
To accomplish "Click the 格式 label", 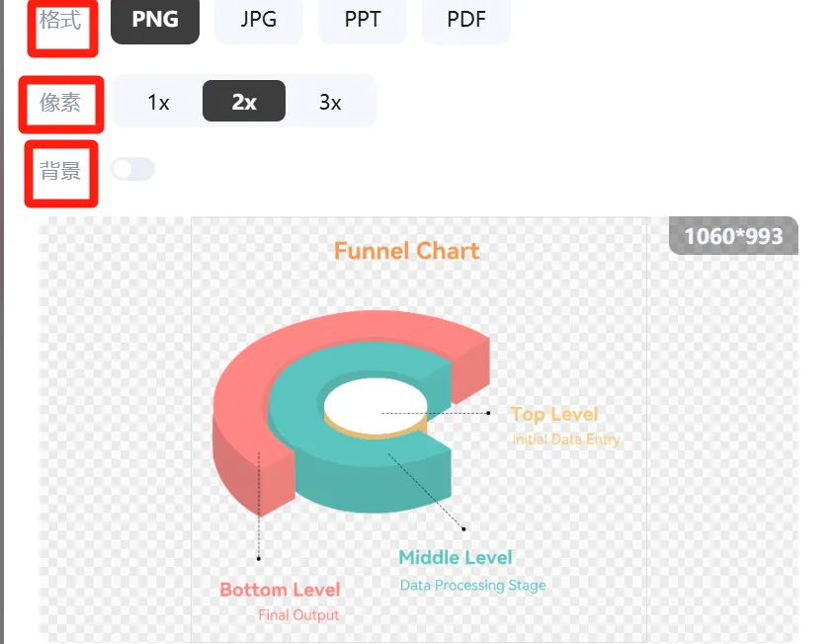I will [x=60, y=20].
